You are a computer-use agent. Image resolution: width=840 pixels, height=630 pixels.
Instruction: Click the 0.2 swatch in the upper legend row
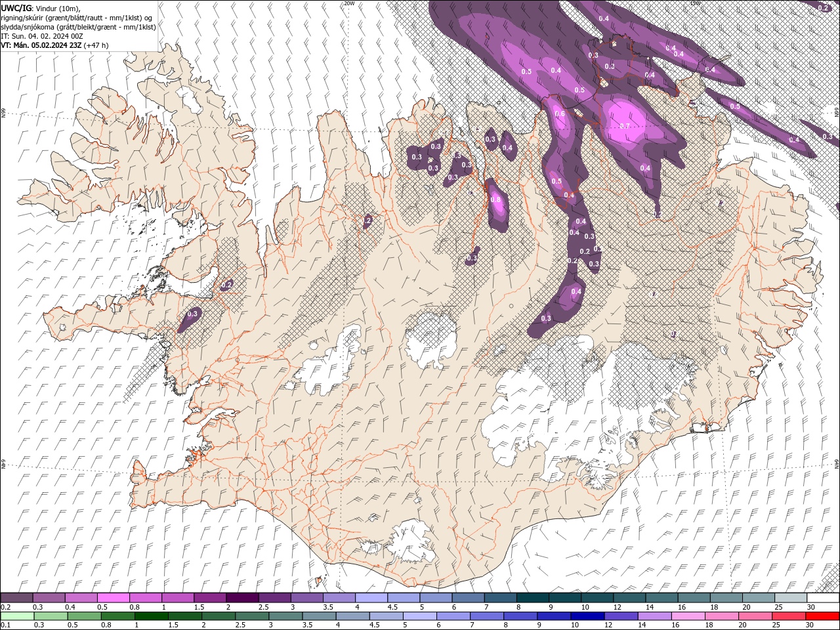(x=17, y=598)
